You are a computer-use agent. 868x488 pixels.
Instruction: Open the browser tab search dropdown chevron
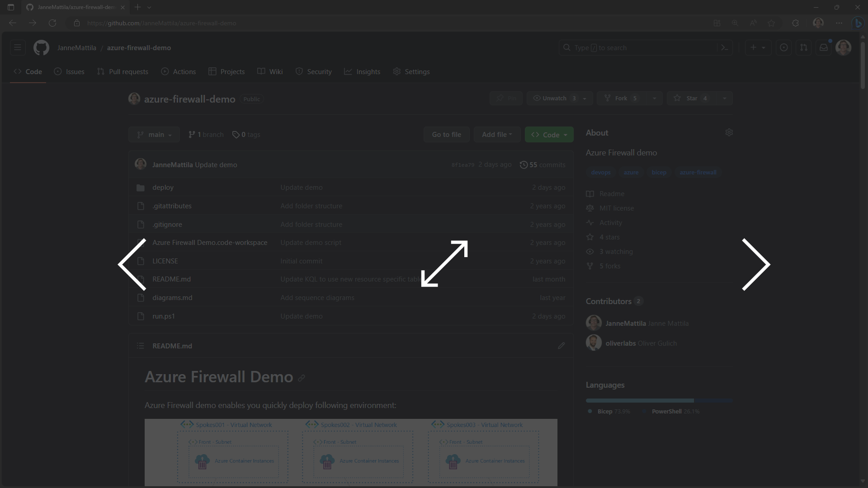coord(149,7)
